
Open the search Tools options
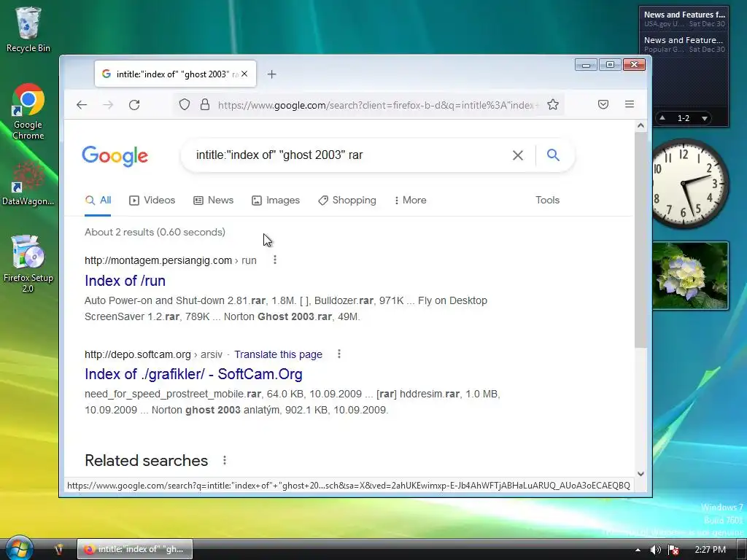[x=547, y=201]
